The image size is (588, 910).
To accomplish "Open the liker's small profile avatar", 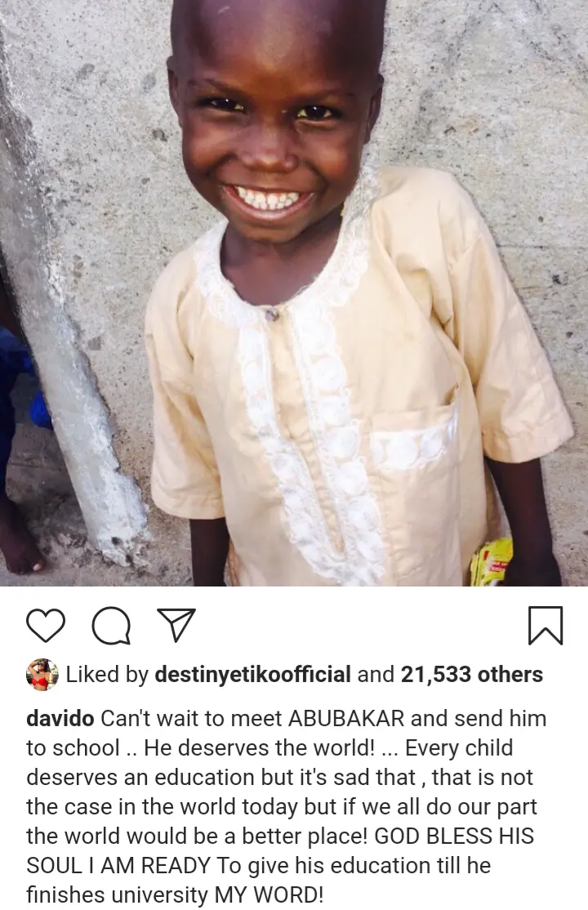I will click(x=42, y=675).
